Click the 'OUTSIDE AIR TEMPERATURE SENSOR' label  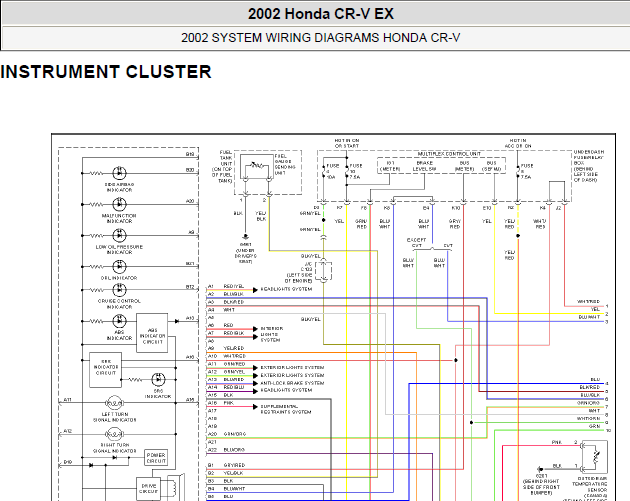click(x=590, y=487)
